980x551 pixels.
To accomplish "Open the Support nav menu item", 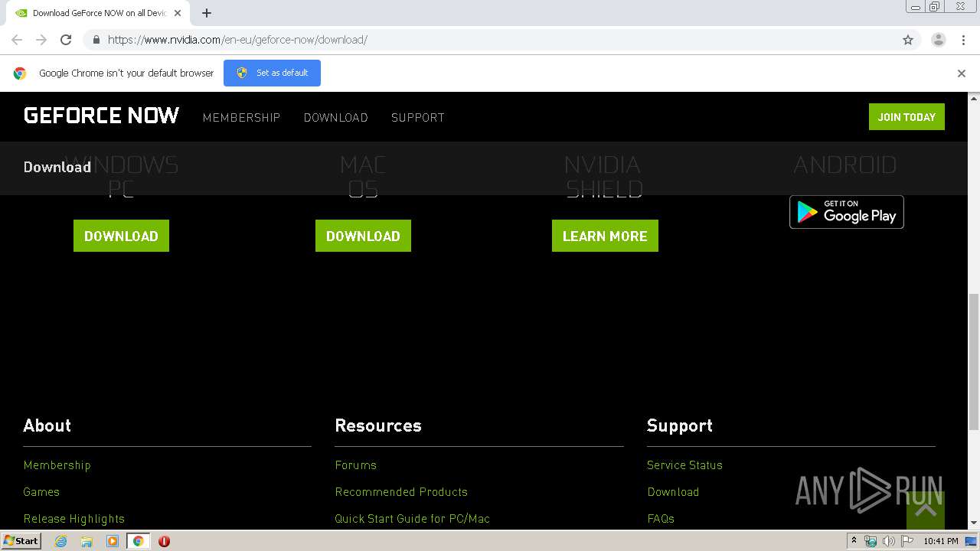I will (417, 117).
